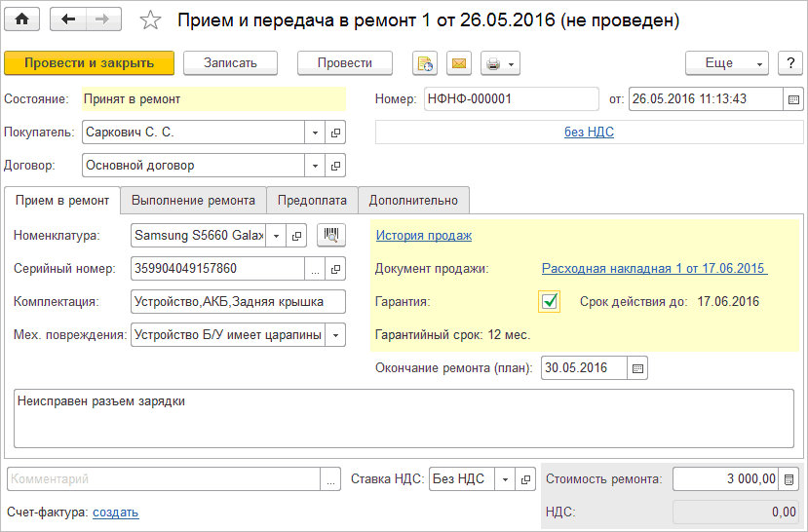Click the printer icon

[493, 63]
